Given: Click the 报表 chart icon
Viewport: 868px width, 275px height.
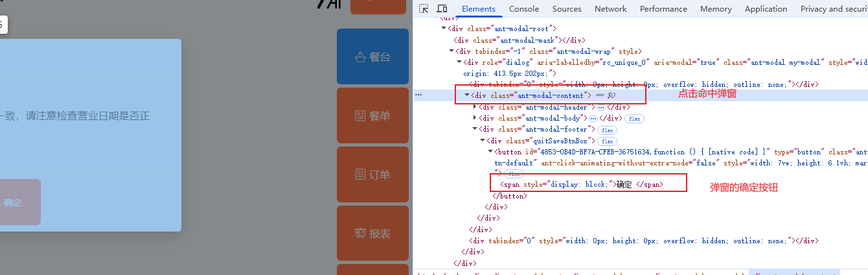Looking at the screenshot, I should (x=360, y=233).
